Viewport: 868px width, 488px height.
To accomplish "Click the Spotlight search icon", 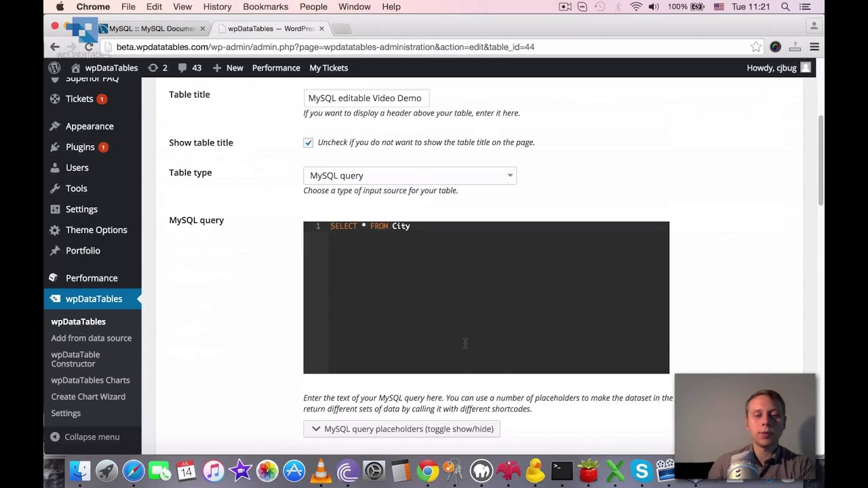I will 785,7.
